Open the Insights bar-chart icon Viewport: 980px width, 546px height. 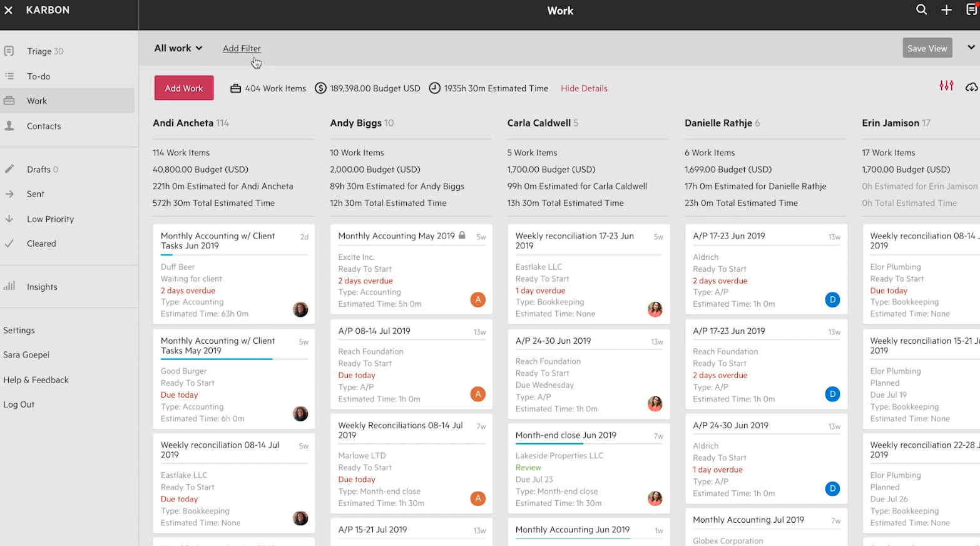tap(9, 287)
